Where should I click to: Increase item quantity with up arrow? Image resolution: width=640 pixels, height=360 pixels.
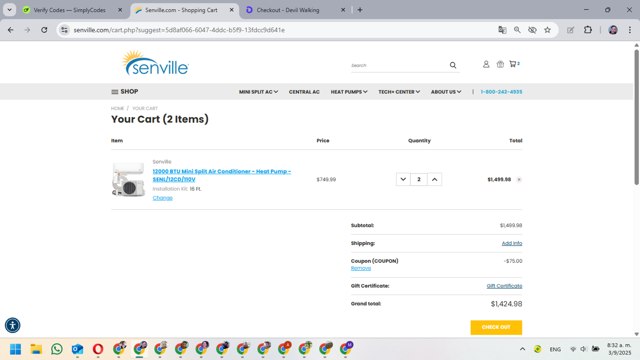tap(434, 179)
